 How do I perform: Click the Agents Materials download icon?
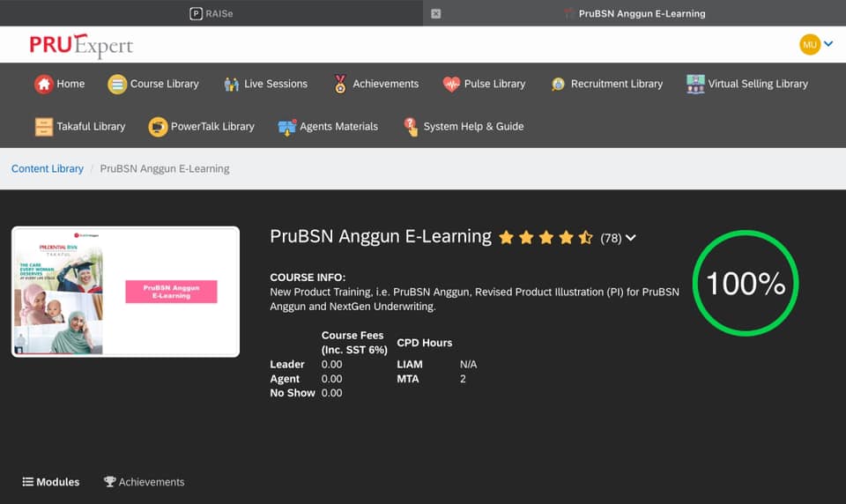click(287, 127)
